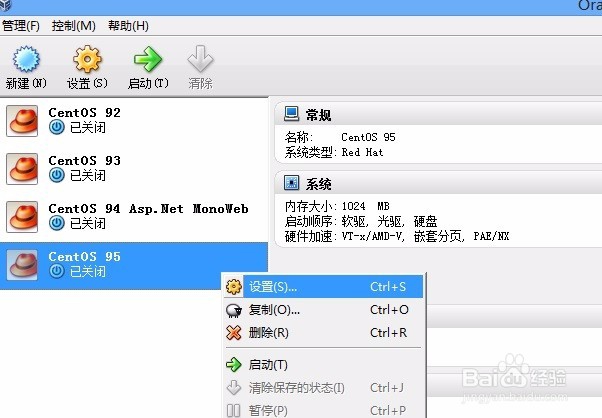The height and width of the screenshot is (418, 602).
Task: Select the CentOS 95 virtual machine
Action: (x=134, y=266)
